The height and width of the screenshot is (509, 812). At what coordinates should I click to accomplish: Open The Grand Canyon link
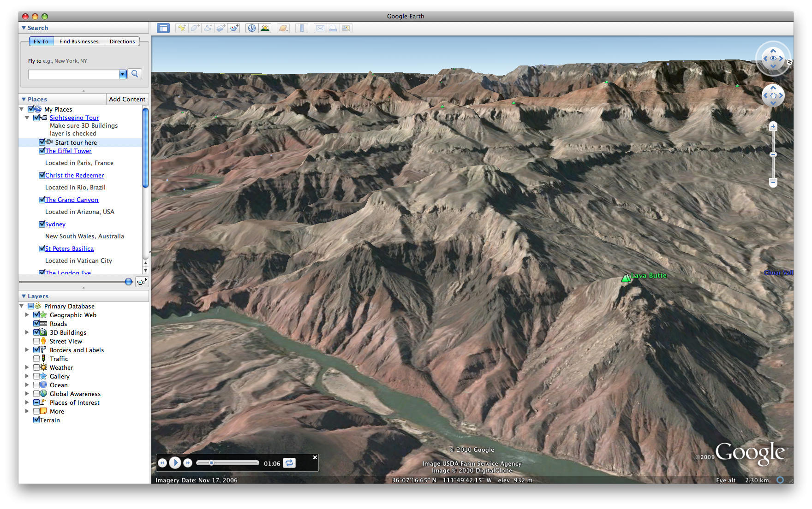pos(72,200)
